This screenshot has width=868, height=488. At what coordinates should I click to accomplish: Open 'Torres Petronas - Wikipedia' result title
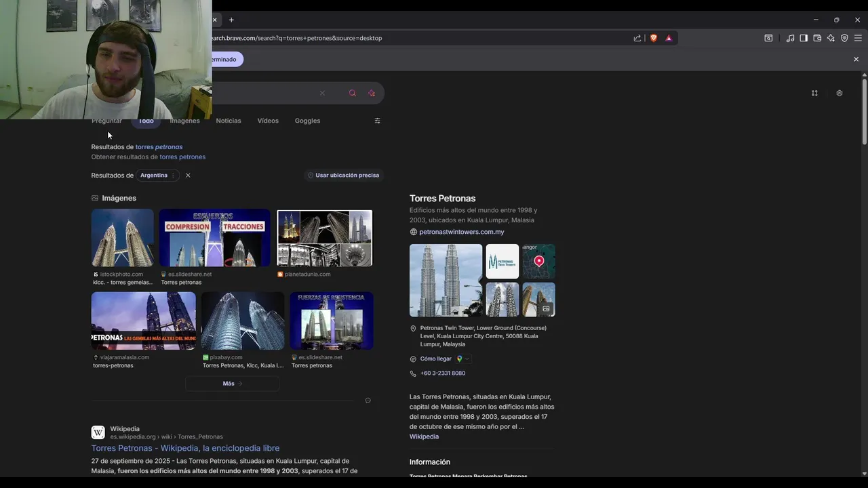(x=185, y=448)
